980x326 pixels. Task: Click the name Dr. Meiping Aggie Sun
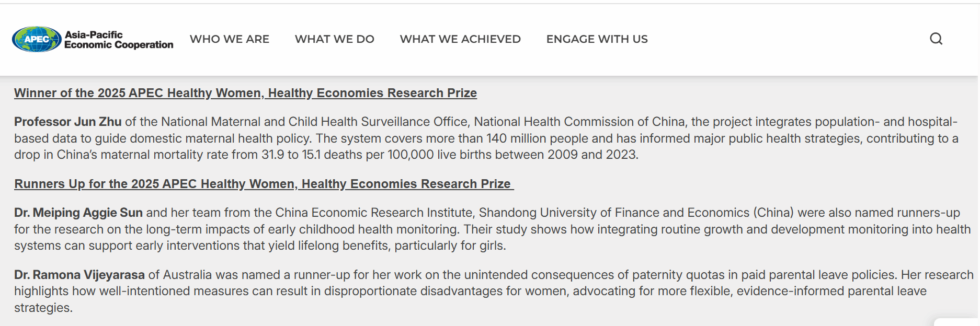[x=78, y=213]
